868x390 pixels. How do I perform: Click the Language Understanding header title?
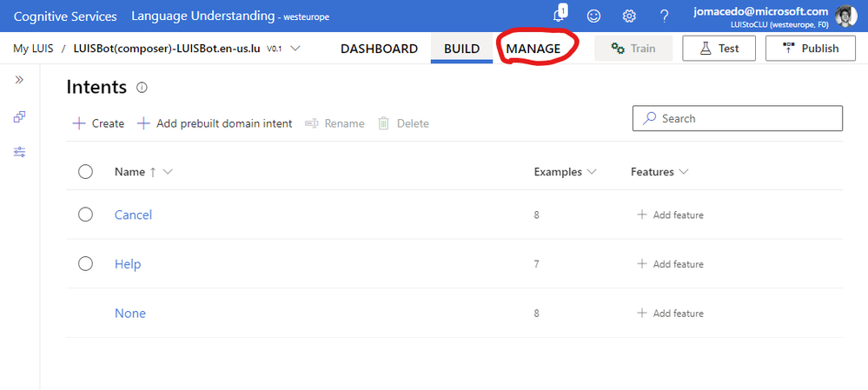202,16
